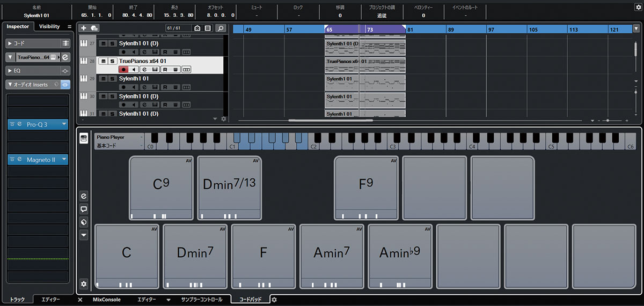Click the chord pad presets tag icon
Image resolution: width=644 pixels, height=306 pixels.
tap(84, 222)
